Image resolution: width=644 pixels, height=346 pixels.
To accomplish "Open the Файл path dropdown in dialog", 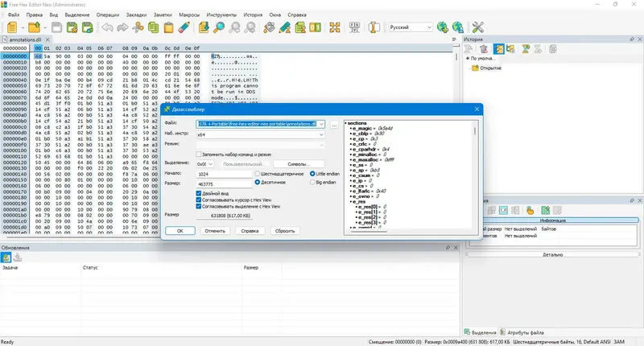I will point(321,124).
